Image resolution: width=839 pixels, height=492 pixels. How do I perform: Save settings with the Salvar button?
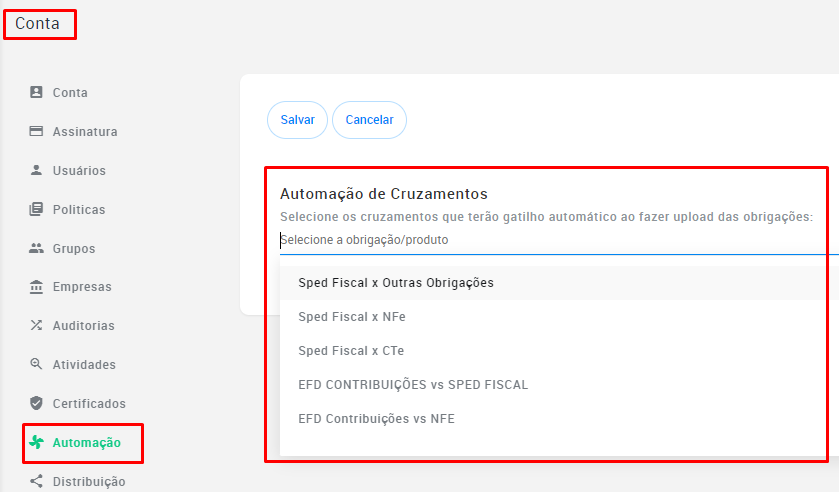[298, 120]
